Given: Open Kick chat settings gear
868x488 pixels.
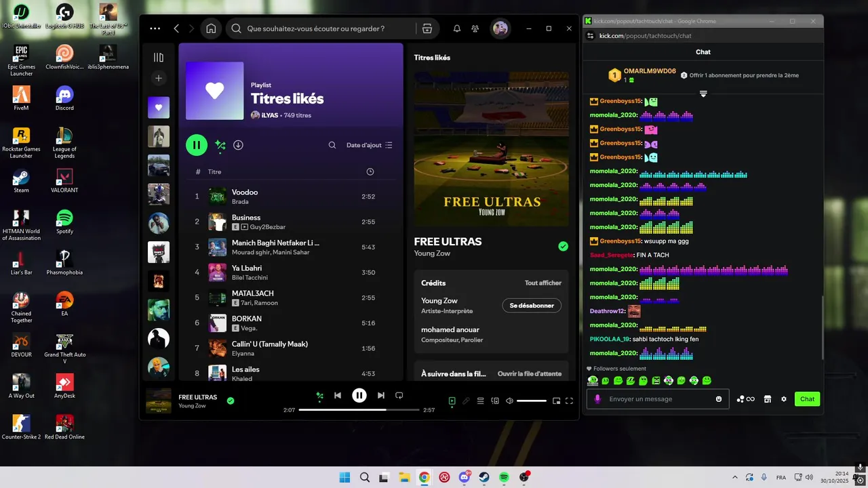Looking at the screenshot, I should (x=784, y=399).
